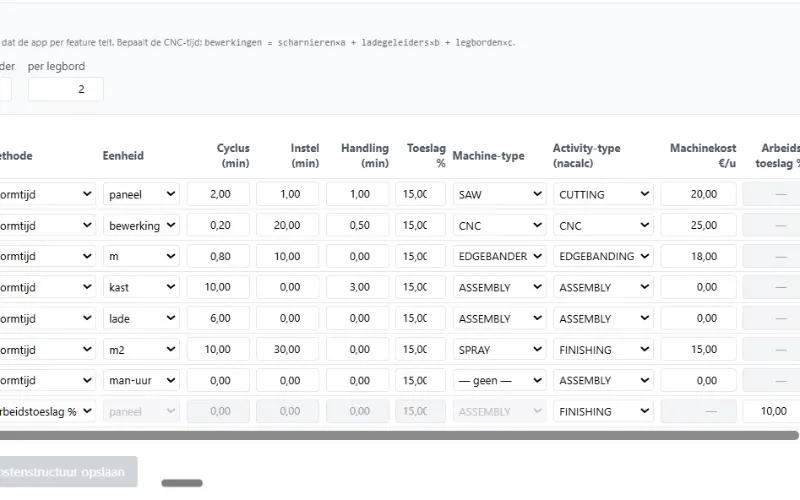Image resolution: width=800 pixels, height=500 pixels.
Task: Open the method dropdown in the paneel SAW row
Action: point(47,194)
